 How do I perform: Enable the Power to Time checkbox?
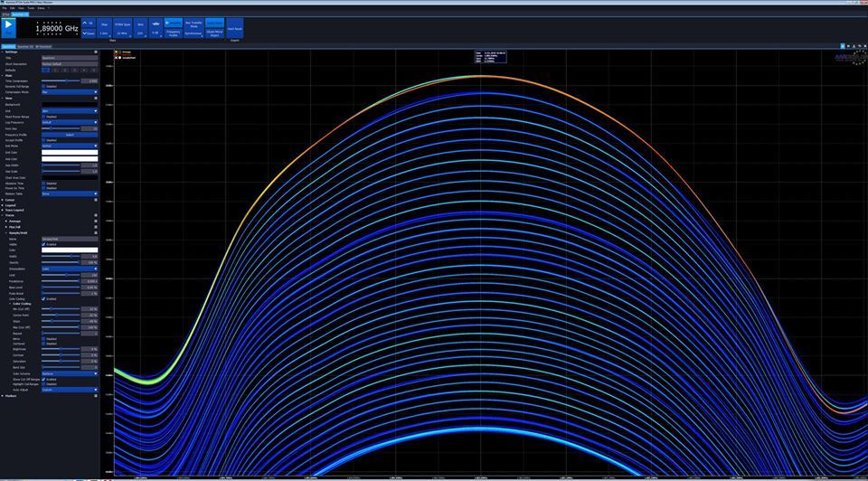point(43,188)
